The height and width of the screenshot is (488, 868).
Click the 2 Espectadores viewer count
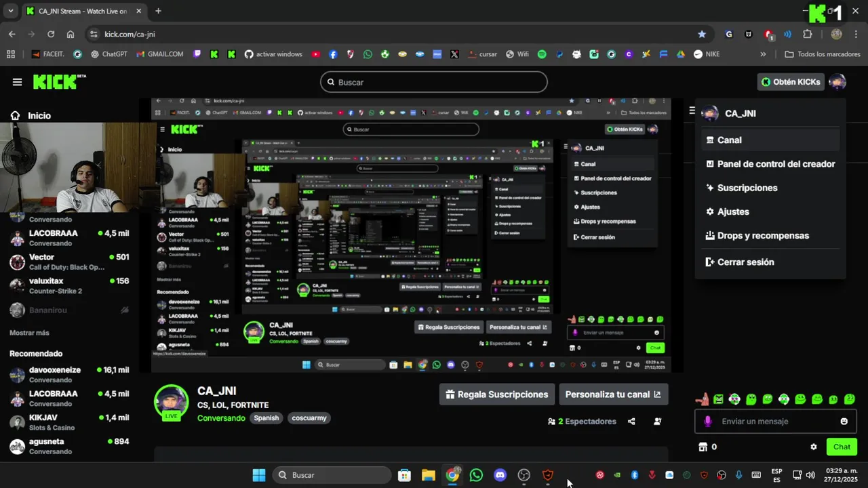(582, 422)
